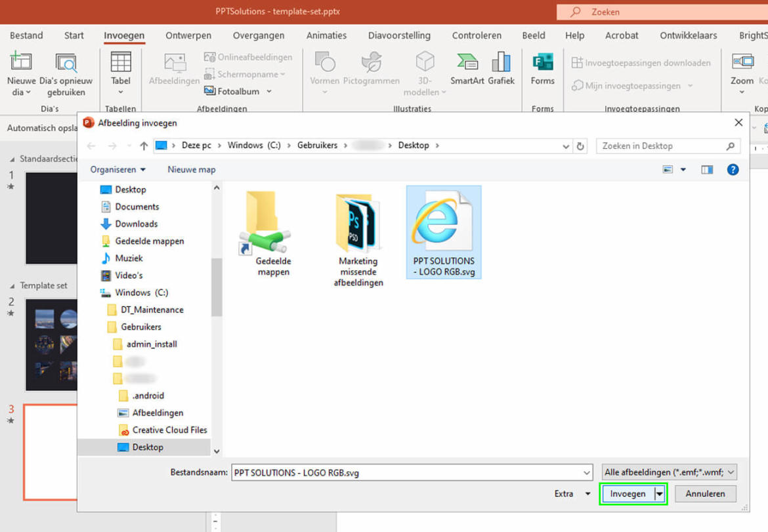Insert Afbeeldingen from this device

(173, 69)
